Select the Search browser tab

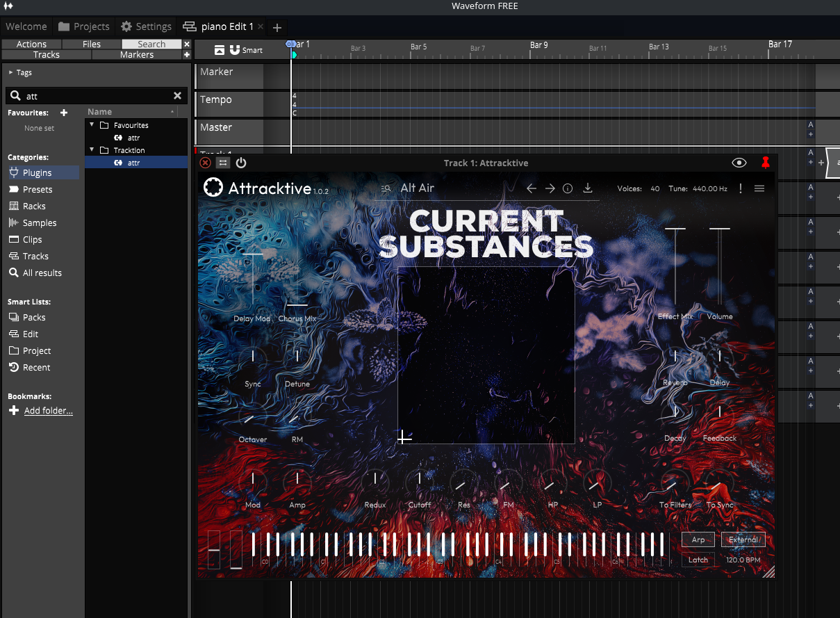pyautogui.click(x=151, y=44)
